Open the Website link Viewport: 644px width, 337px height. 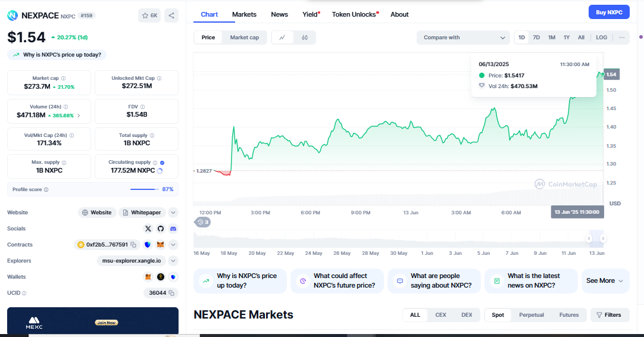(x=97, y=213)
